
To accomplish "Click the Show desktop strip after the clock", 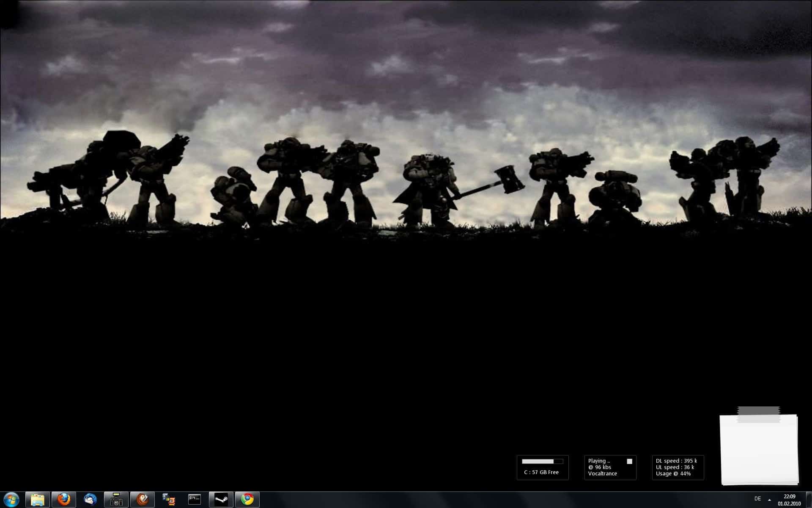I will click(809, 500).
